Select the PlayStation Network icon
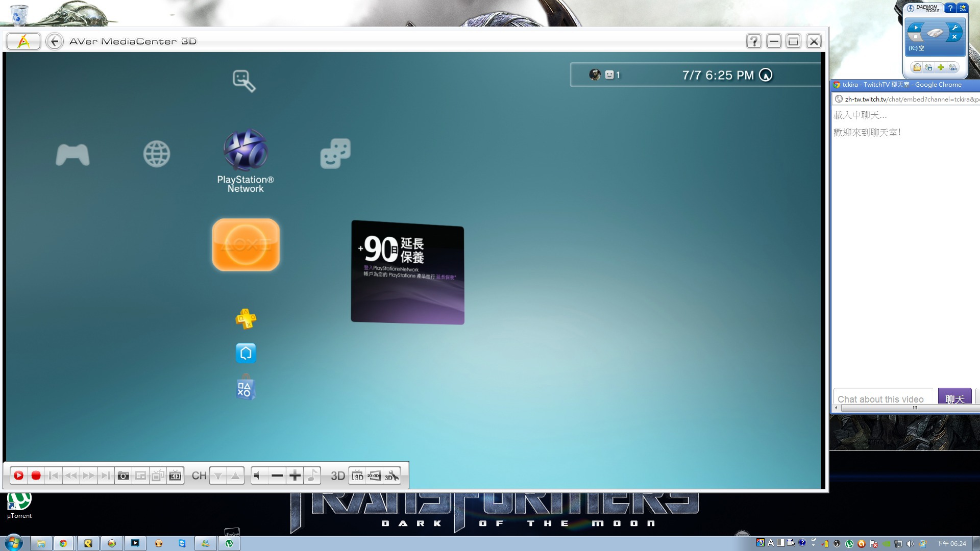The width and height of the screenshot is (980, 551). pos(246,150)
